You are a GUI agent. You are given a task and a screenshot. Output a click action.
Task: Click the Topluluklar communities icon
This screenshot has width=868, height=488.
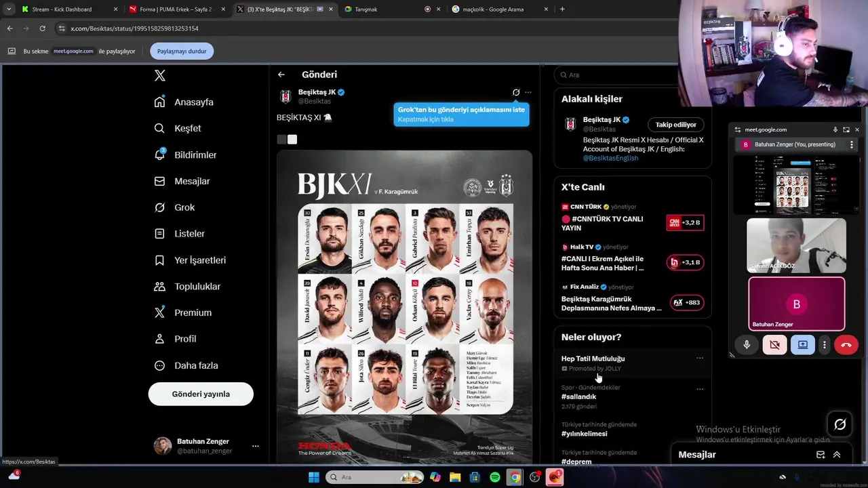159,287
